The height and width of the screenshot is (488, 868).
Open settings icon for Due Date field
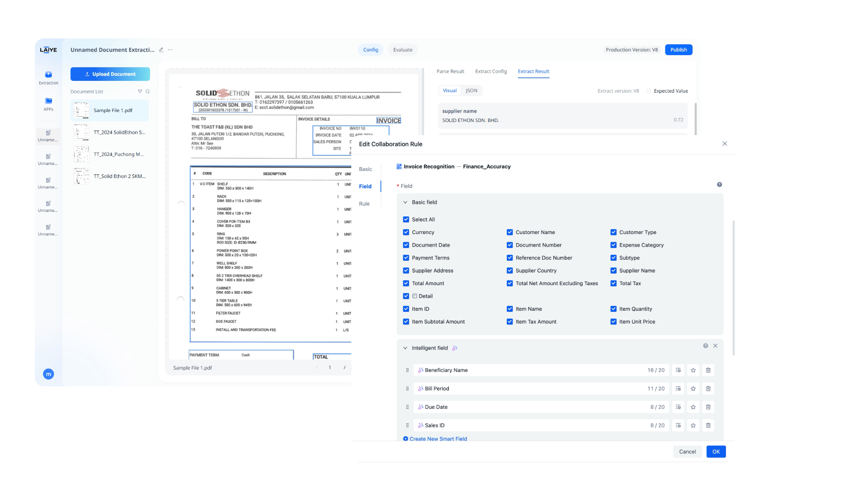(x=678, y=407)
